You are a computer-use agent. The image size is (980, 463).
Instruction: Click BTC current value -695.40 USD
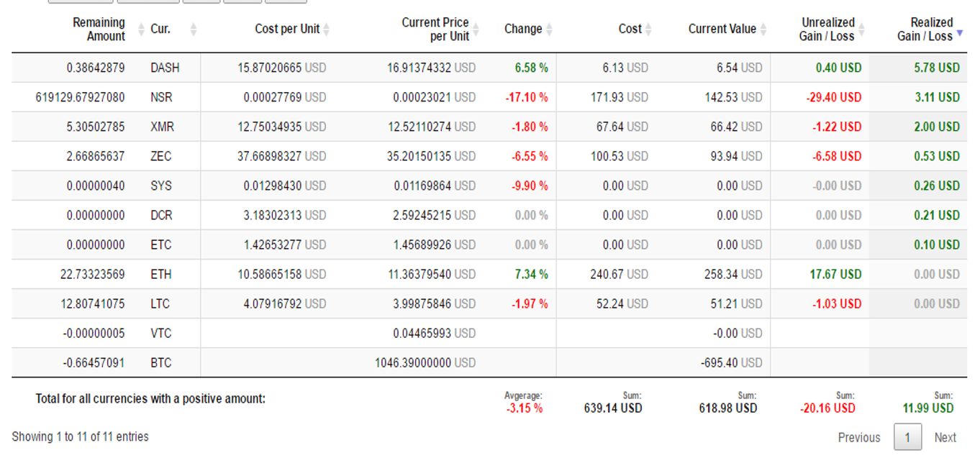(x=731, y=362)
